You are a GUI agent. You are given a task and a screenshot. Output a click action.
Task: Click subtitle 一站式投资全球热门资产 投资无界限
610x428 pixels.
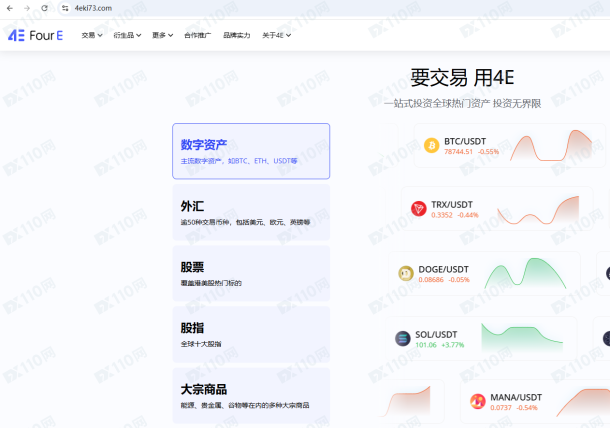pyautogui.click(x=462, y=103)
